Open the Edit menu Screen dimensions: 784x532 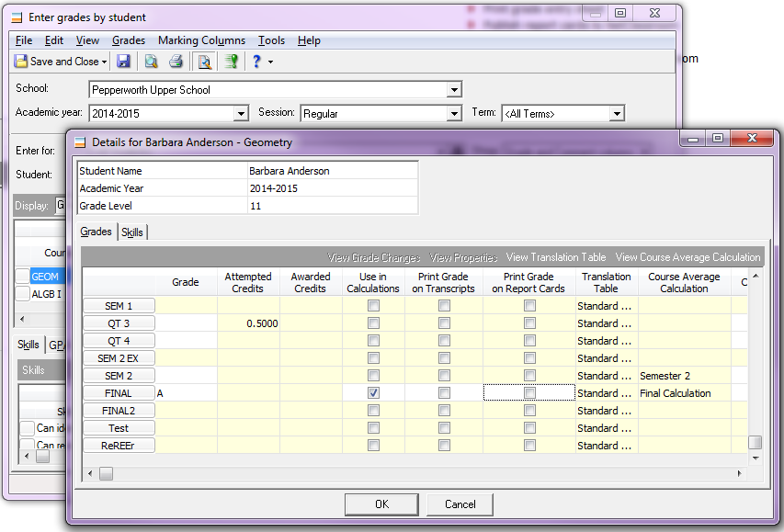pyautogui.click(x=54, y=40)
